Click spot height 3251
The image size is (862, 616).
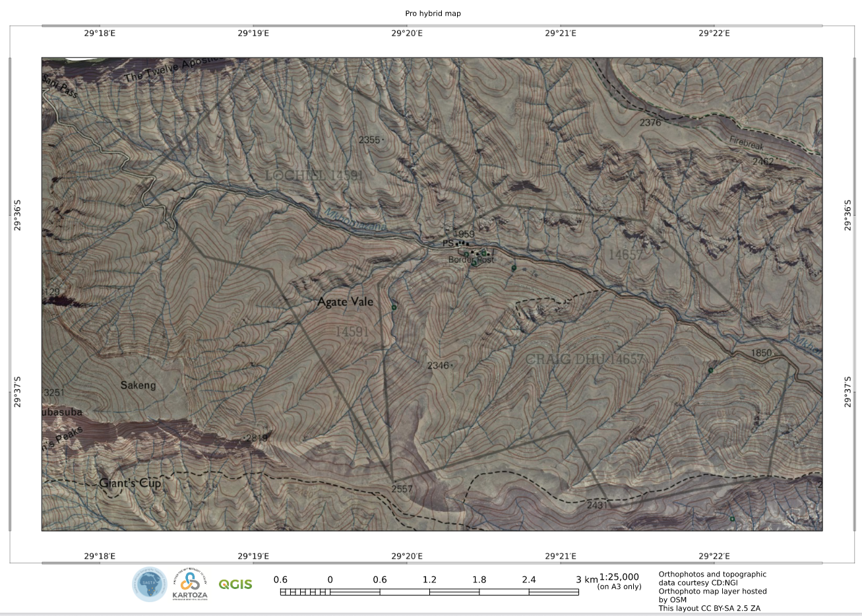click(54, 392)
